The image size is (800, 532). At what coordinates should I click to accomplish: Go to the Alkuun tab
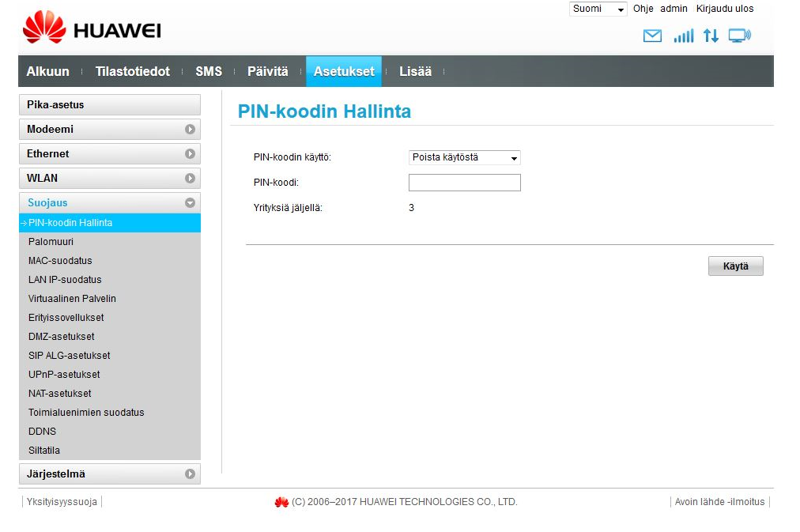(x=47, y=71)
